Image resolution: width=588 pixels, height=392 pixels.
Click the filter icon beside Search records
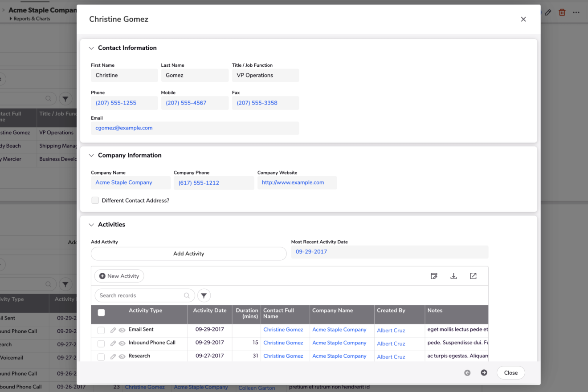[x=204, y=295]
